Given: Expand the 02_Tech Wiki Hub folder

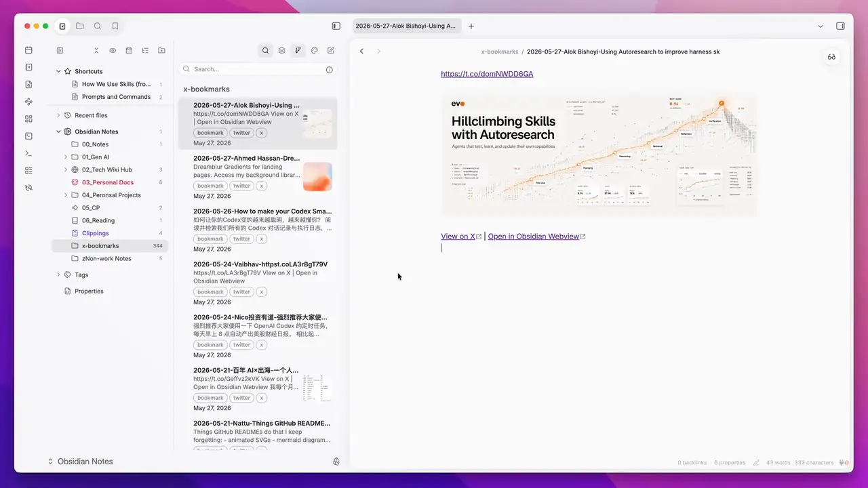Looking at the screenshot, I should (66, 169).
